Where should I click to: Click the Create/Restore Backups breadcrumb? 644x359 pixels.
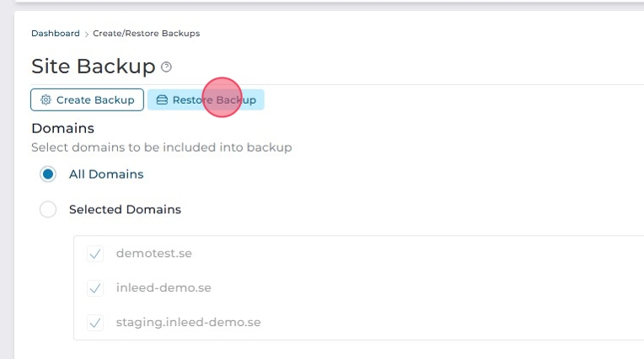tap(146, 34)
